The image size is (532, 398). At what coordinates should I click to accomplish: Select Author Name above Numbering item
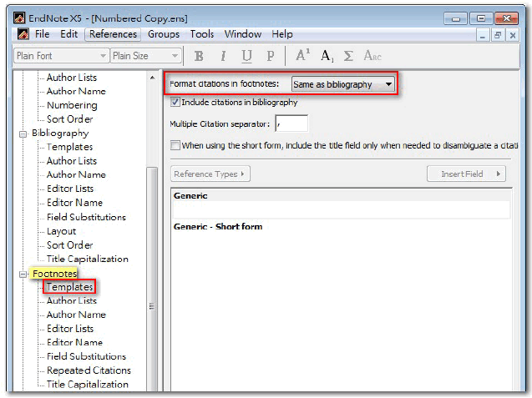[x=76, y=91]
